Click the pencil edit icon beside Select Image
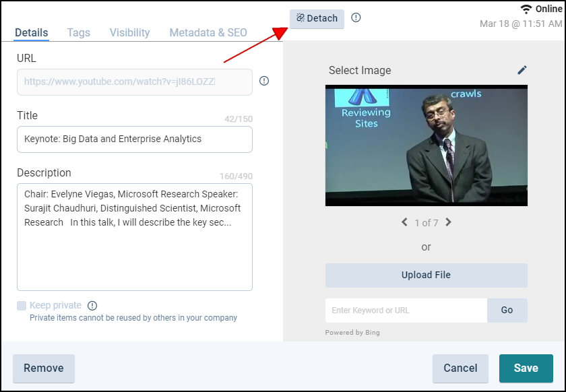Screen dimensions: 566x392 pos(522,70)
